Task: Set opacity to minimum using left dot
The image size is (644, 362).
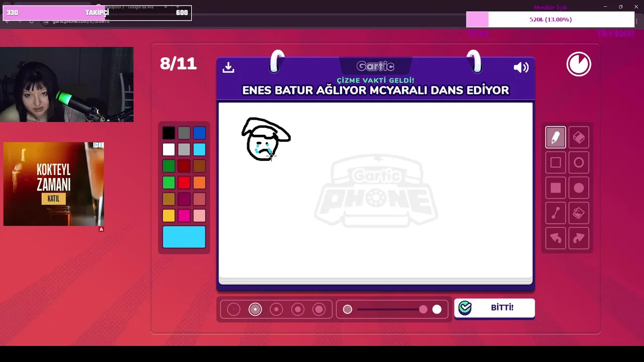Action: point(347,309)
